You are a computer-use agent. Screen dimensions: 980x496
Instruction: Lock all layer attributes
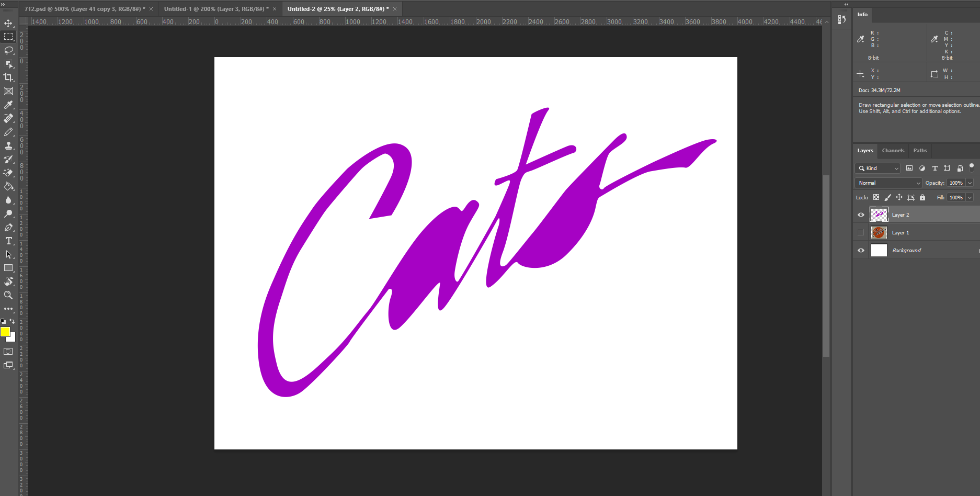(922, 197)
